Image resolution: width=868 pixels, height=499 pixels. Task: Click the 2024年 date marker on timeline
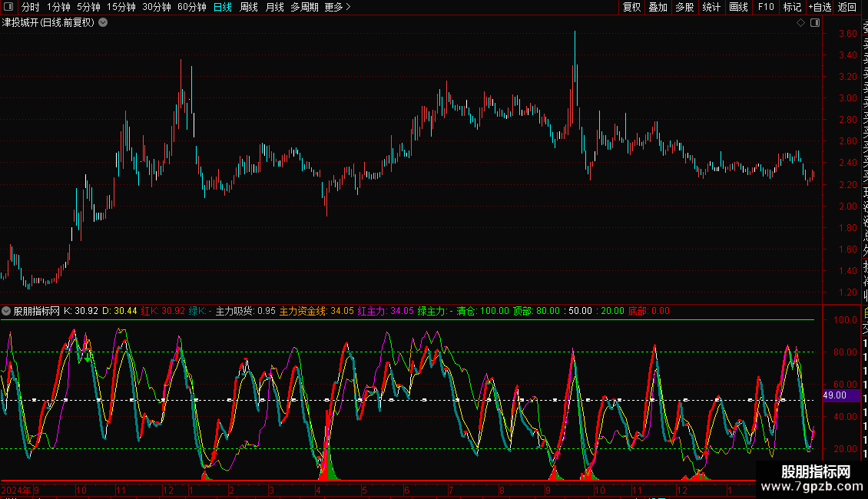pyautogui.click(x=15, y=490)
